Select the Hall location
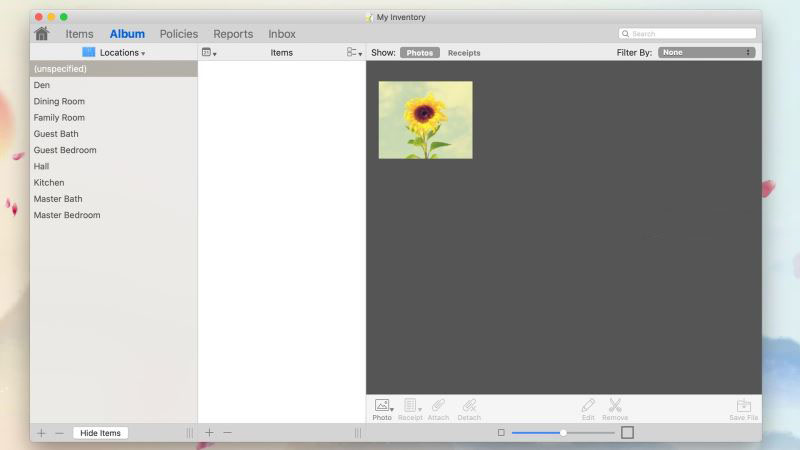Image resolution: width=800 pixels, height=450 pixels. [114, 166]
